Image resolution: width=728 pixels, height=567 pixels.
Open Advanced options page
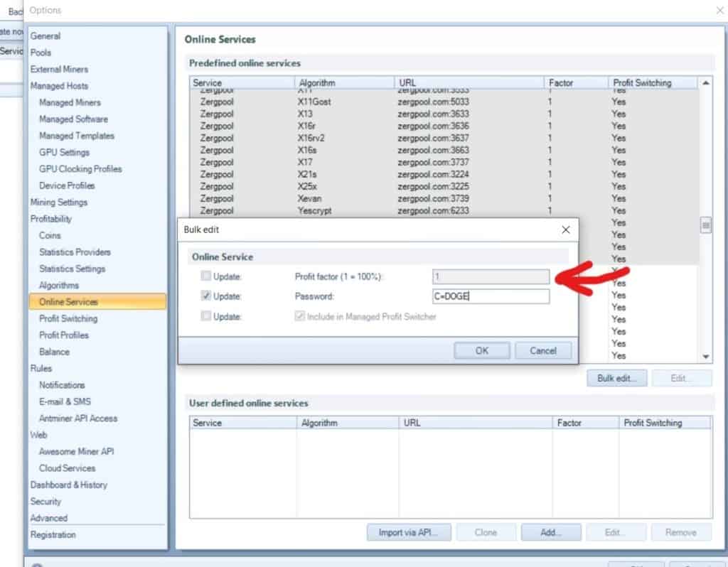pos(49,518)
